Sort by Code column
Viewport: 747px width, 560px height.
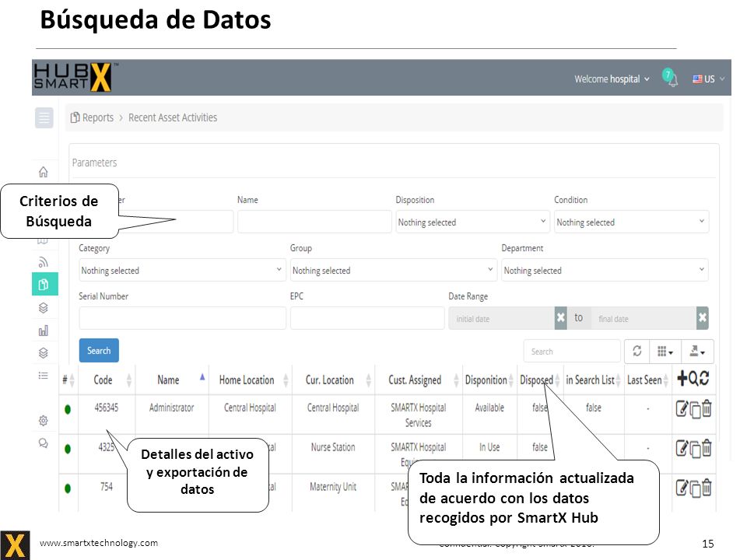tap(107, 380)
